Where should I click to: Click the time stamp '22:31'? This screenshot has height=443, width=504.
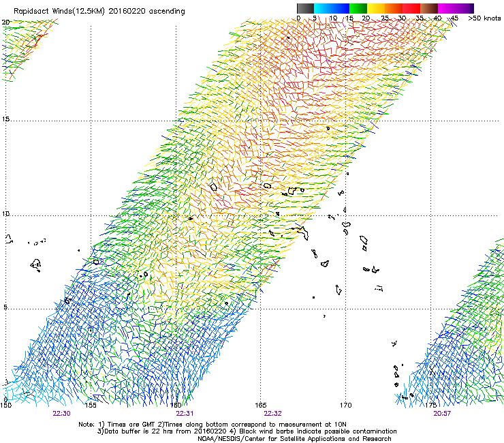coord(185,414)
